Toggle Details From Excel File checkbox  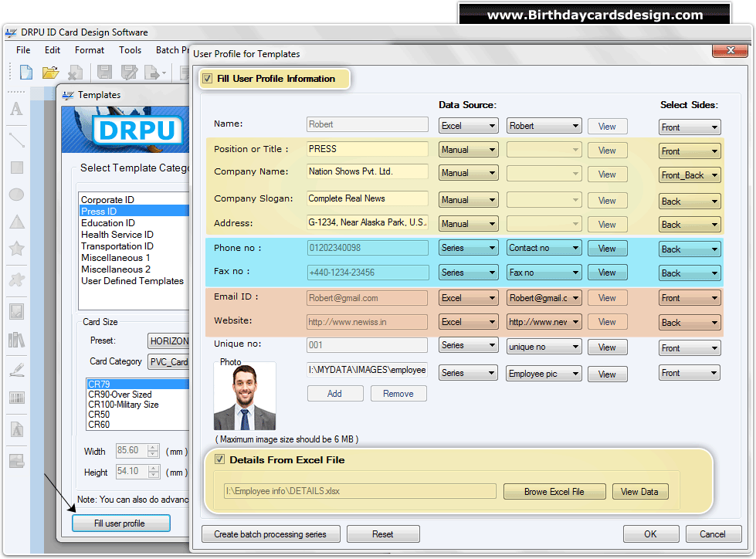click(x=220, y=459)
